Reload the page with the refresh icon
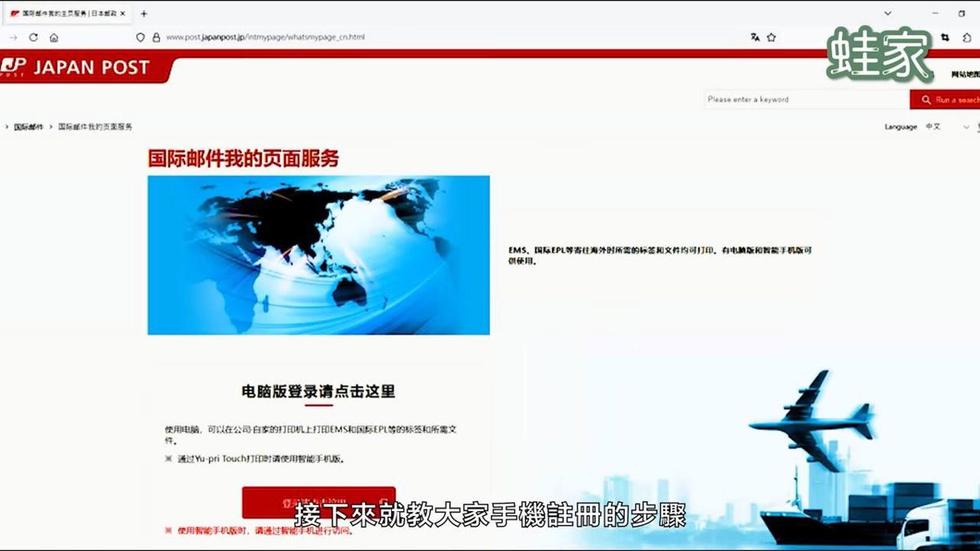The height and width of the screenshot is (551, 980). pos(33,38)
